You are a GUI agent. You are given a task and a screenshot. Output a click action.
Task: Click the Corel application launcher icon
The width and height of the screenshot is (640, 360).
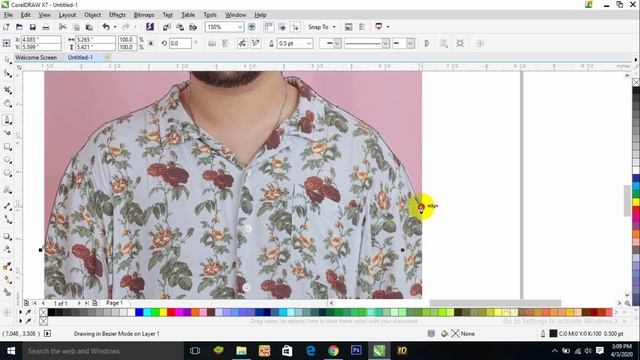[x=379, y=27]
